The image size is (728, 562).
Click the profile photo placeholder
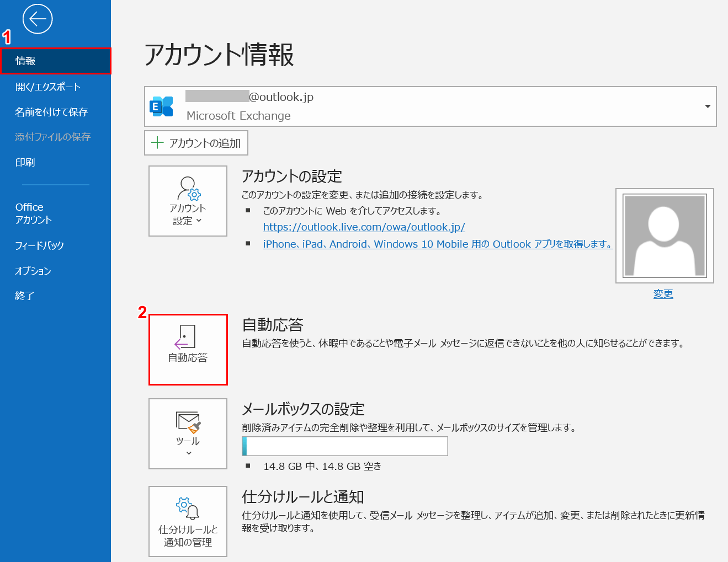665,235
